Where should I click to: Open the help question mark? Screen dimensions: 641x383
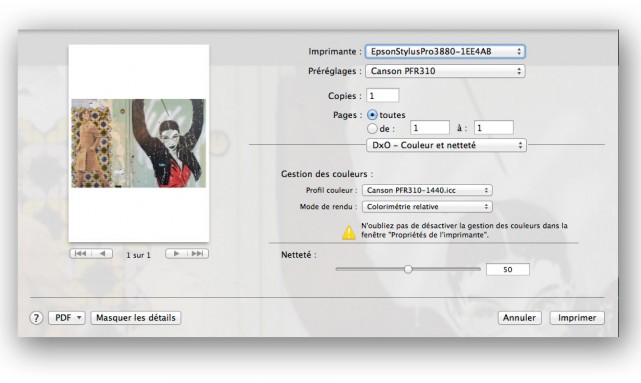point(36,318)
